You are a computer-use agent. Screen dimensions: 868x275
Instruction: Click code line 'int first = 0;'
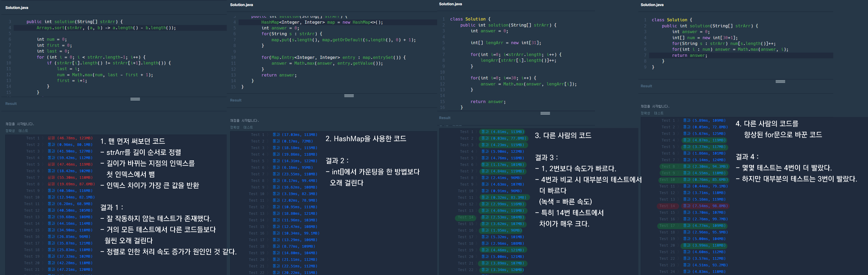54,45
